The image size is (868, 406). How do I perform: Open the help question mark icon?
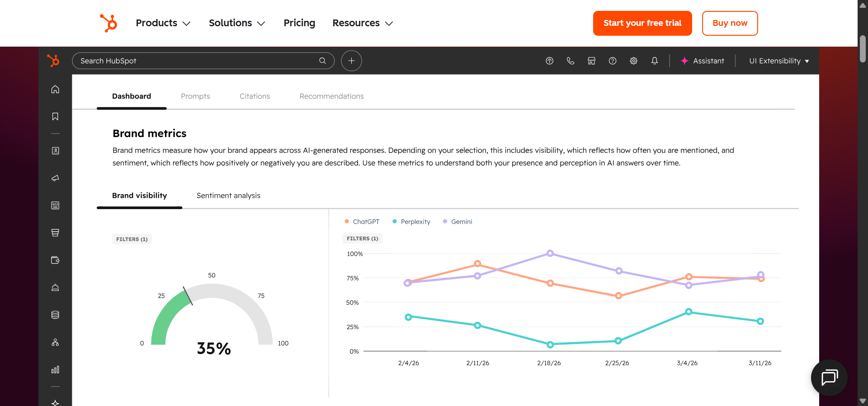[x=613, y=61]
